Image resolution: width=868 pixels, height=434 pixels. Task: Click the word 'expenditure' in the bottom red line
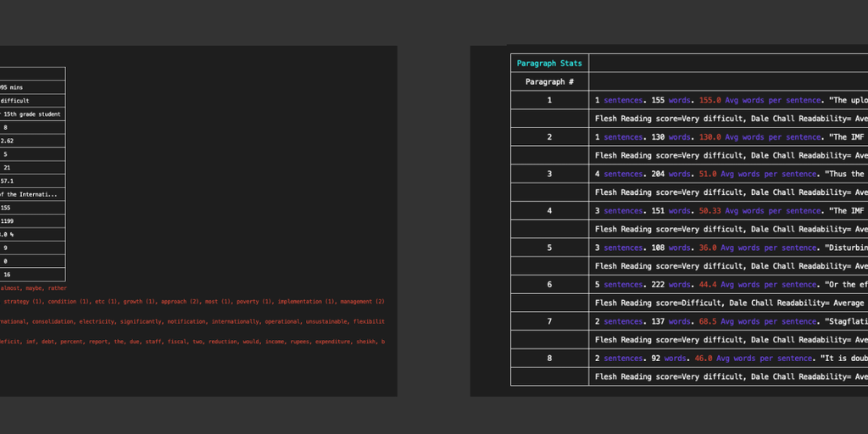326,342
